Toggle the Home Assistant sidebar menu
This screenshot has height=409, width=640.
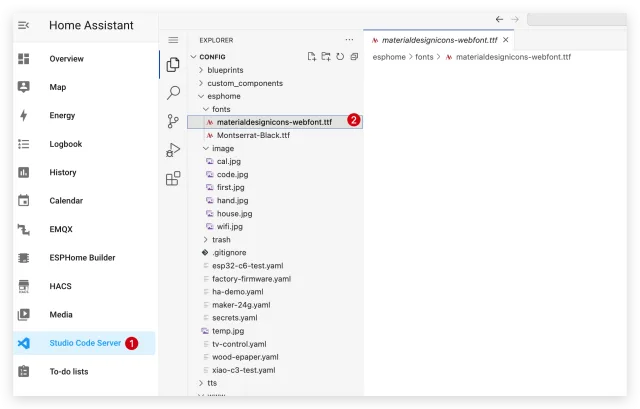click(24, 25)
